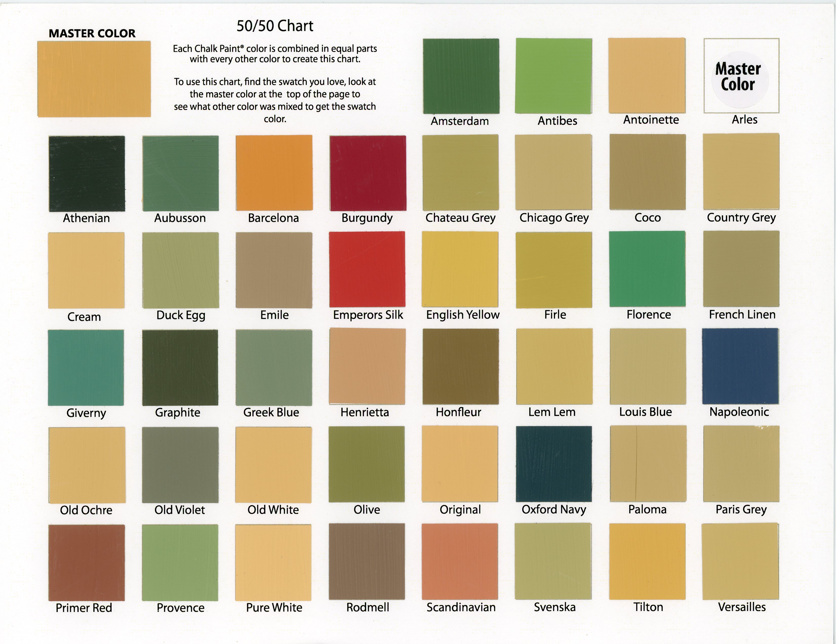The image size is (836, 644).
Task: Choose the red Emperors Silk swatch
Action: [x=367, y=269]
